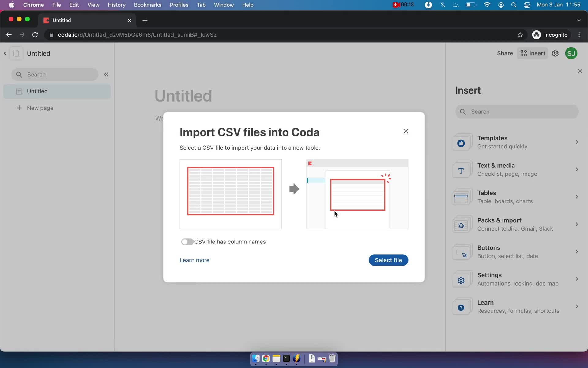Click the doc icon next to Untitled
Viewport: 588px width, 368px height.
pyautogui.click(x=16, y=53)
